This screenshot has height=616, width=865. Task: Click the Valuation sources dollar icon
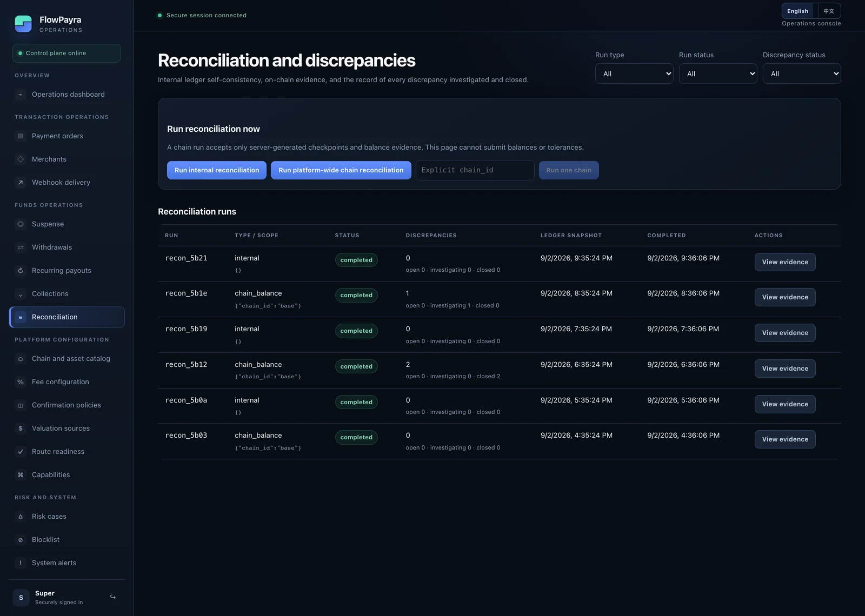pos(21,428)
